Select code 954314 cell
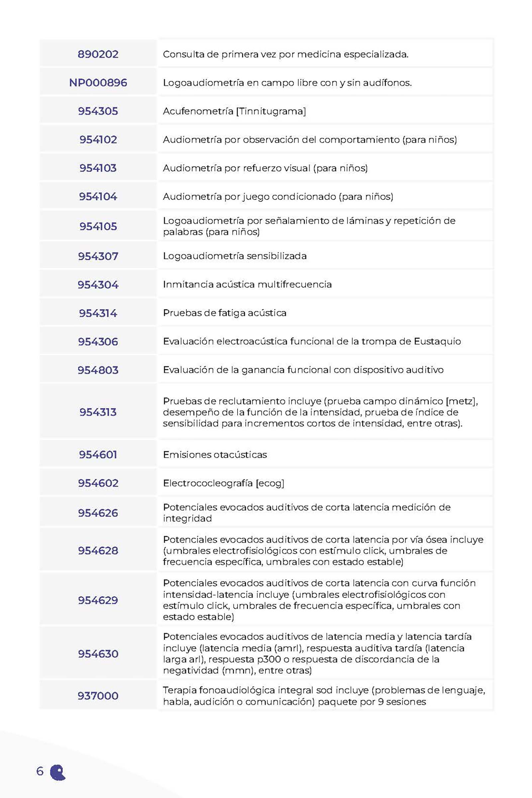Screen dimensions: 532x798 [98, 313]
